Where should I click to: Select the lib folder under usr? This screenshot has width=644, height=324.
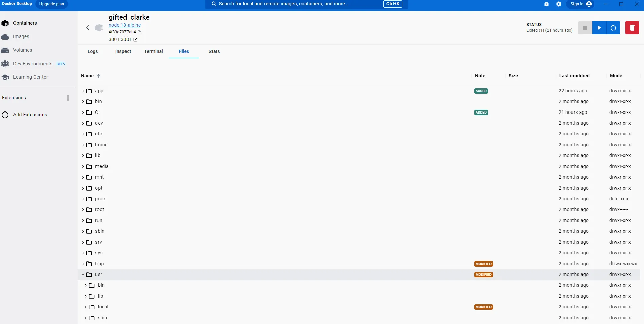(359, 296)
